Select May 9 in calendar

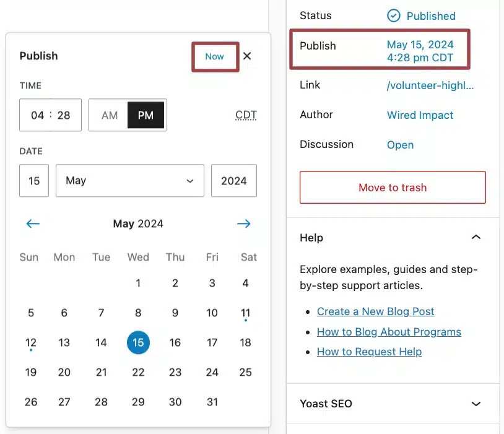[x=175, y=313]
